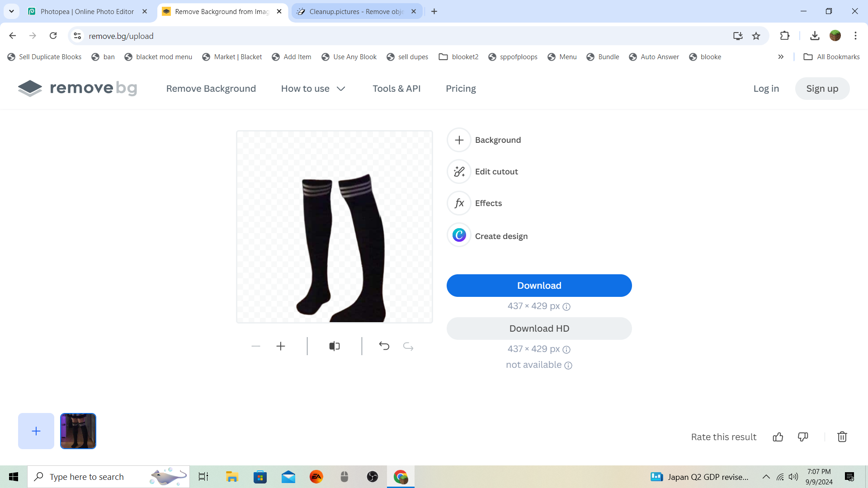Open File Explorer from the taskbar
868x488 pixels.
[x=232, y=477]
